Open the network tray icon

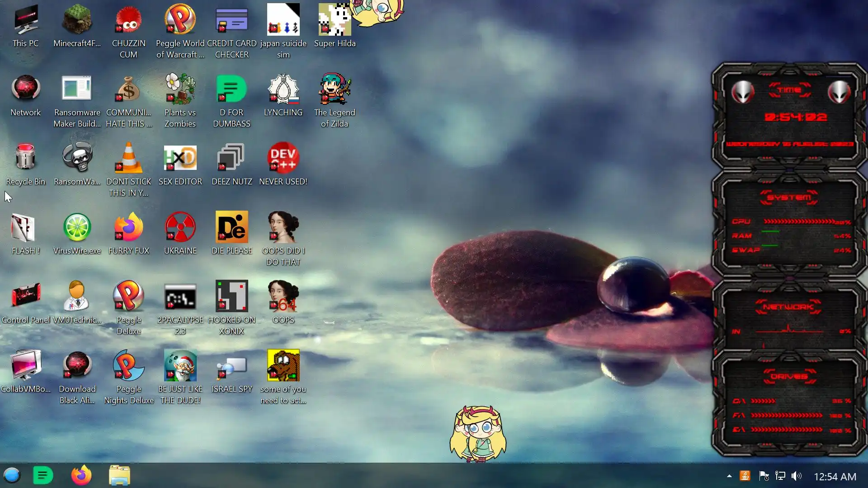[x=780, y=476]
